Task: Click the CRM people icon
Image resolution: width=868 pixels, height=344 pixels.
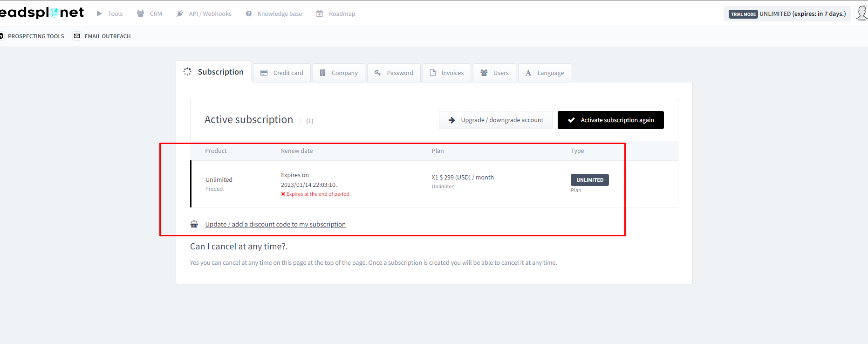Action: click(140, 14)
